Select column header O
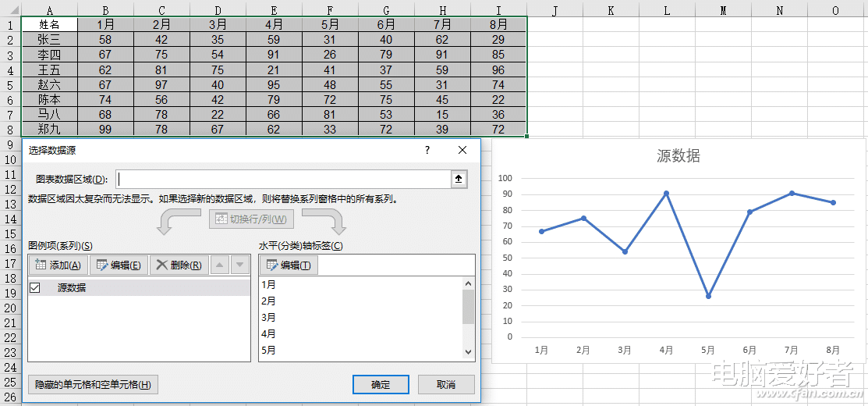Screen dimensions: 868x406 coord(834,10)
